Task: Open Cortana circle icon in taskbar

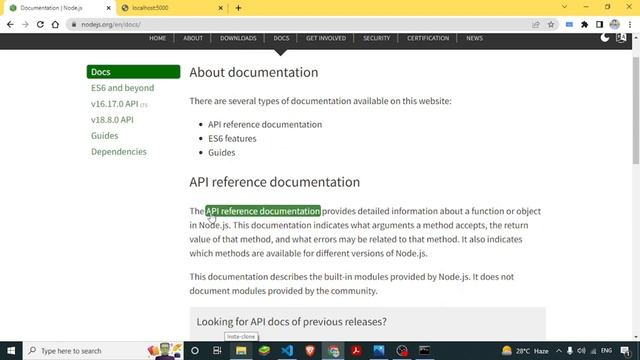Action: click(x=195, y=351)
